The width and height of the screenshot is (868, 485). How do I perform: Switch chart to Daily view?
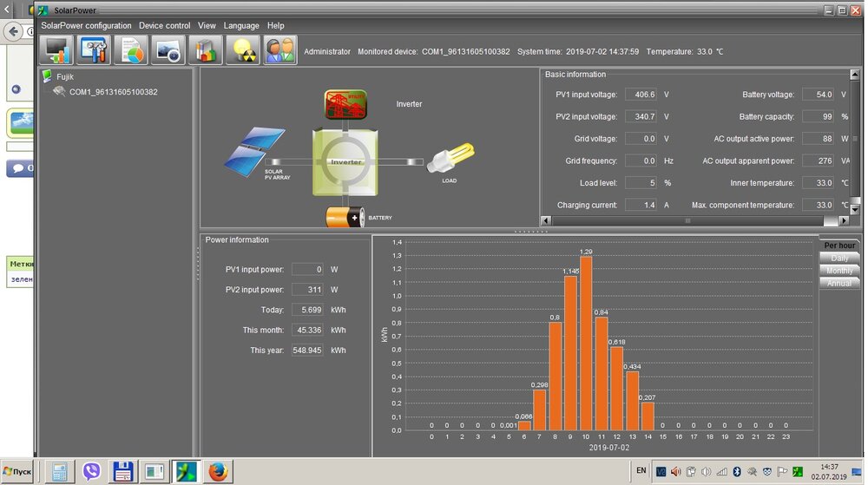point(839,258)
